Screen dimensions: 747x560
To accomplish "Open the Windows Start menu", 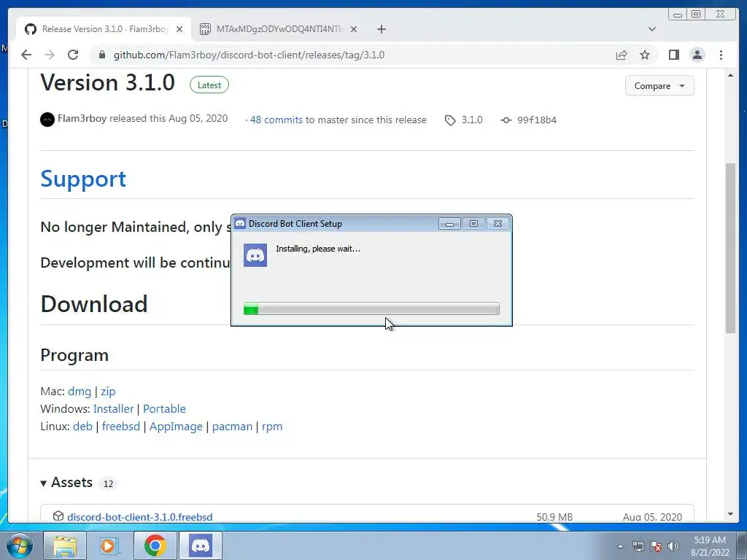I will [x=20, y=545].
